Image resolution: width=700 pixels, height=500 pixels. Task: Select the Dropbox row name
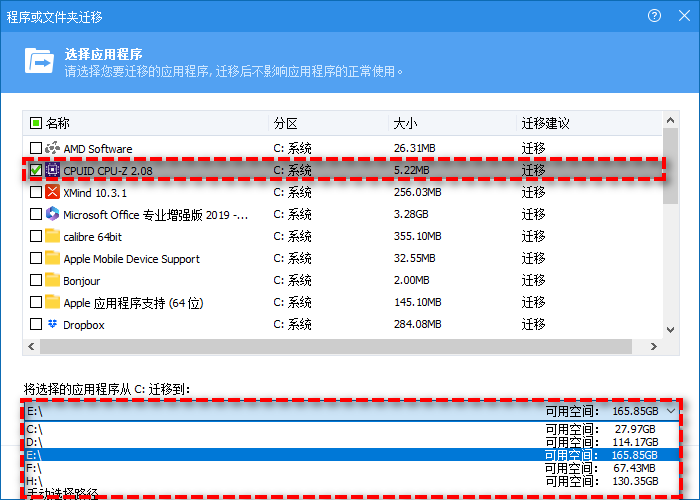click(84, 325)
